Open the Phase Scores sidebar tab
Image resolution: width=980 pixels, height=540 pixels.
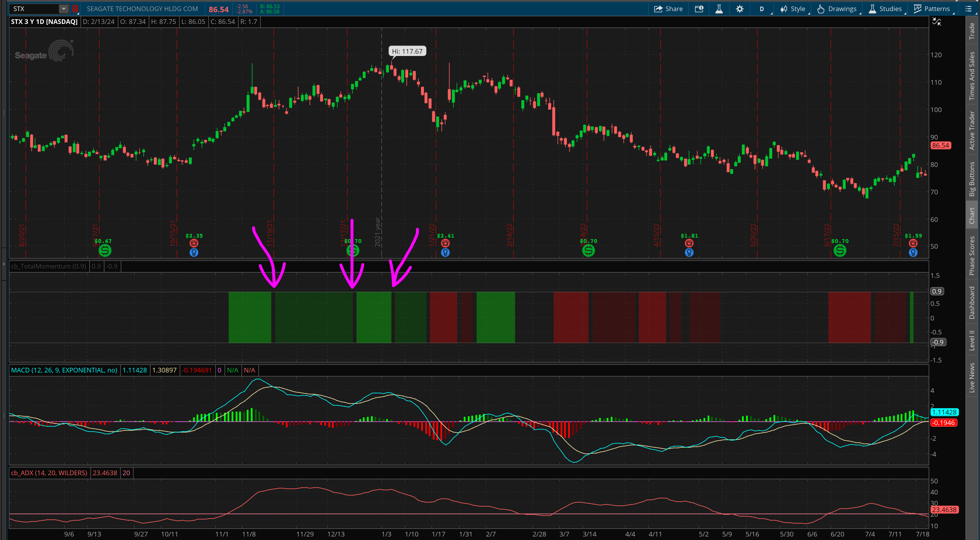(x=972, y=255)
